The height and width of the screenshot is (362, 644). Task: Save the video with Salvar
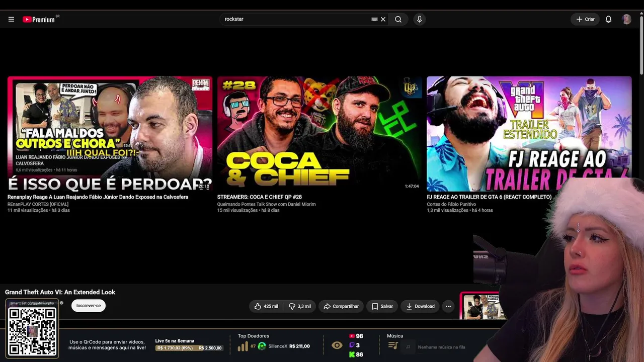[x=382, y=306]
